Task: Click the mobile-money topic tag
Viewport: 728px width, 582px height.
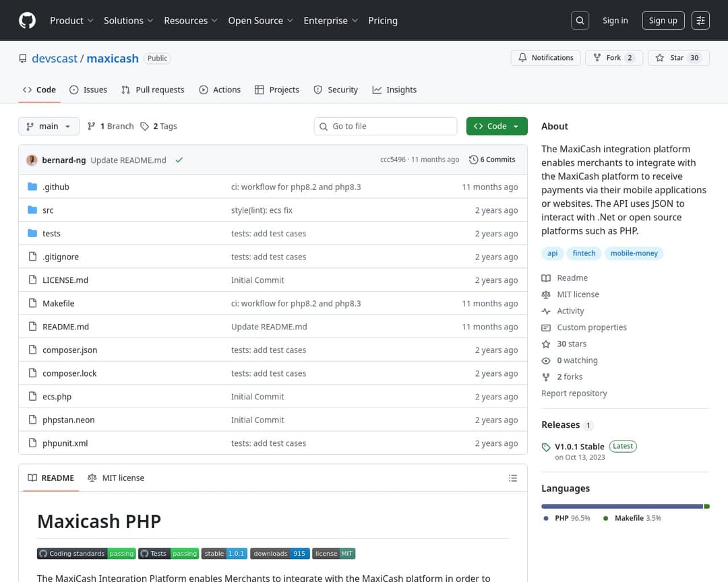Action: 634,253
